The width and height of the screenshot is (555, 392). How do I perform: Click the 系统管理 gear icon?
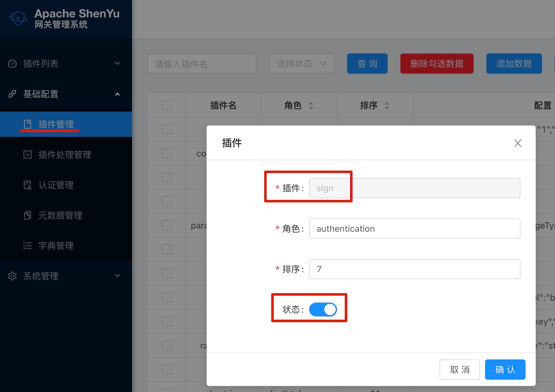[x=12, y=276]
